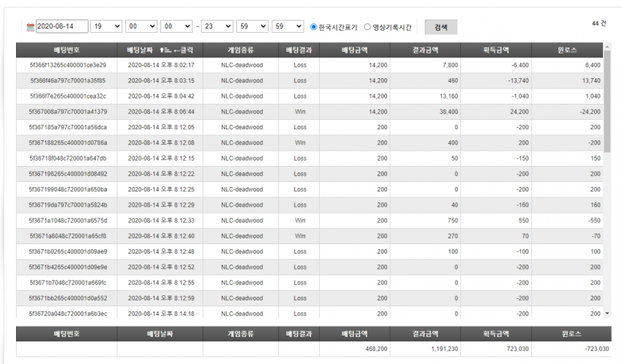This screenshot has width=622, height=364.
Task: Click the date cell 오후 8:02:17
Action: [161, 65]
